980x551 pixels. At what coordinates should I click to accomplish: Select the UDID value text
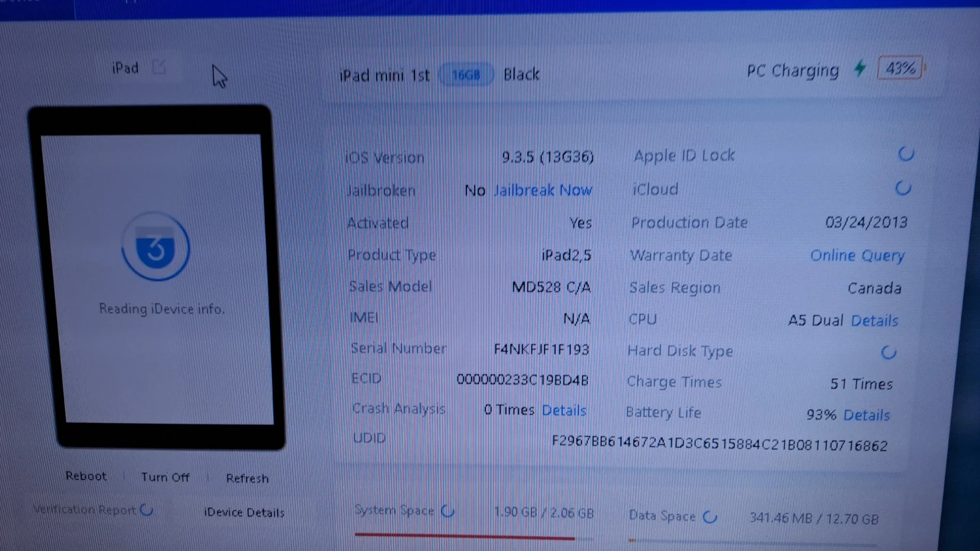coord(719,446)
